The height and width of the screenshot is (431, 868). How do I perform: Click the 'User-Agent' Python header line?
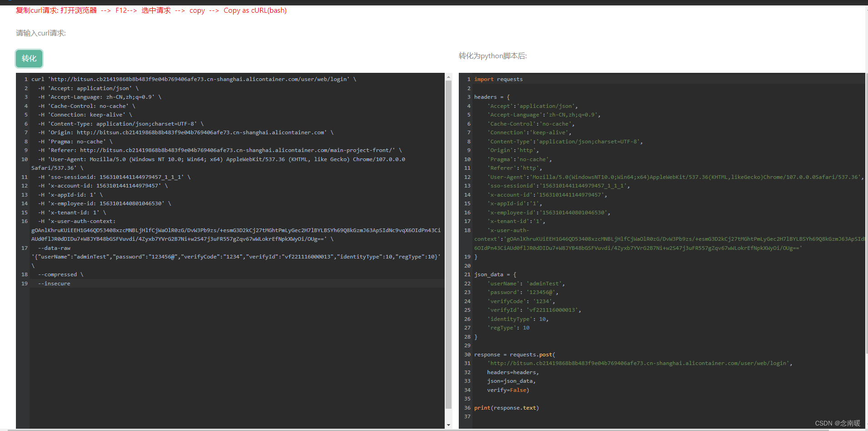coord(675,177)
